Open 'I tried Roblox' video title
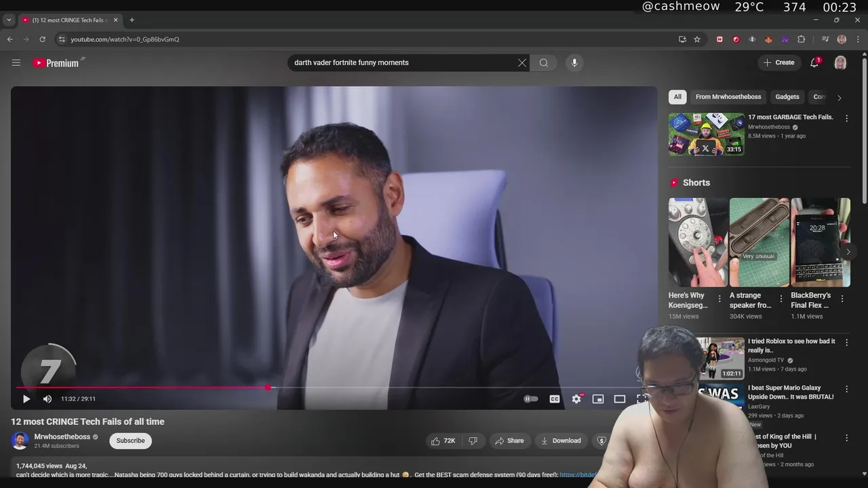Screen dimensions: 868x488 791,346
